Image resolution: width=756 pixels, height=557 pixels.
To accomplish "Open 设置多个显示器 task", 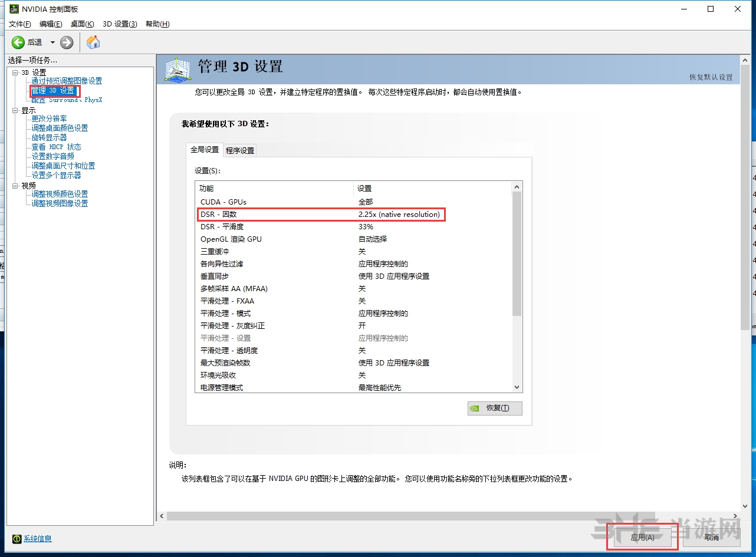I will (57, 175).
